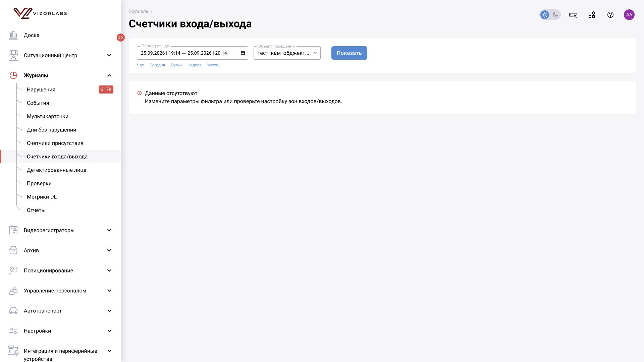The width and height of the screenshot is (644, 362).
Task: Click the Автотранспорт car icon
Action: [13, 311]
